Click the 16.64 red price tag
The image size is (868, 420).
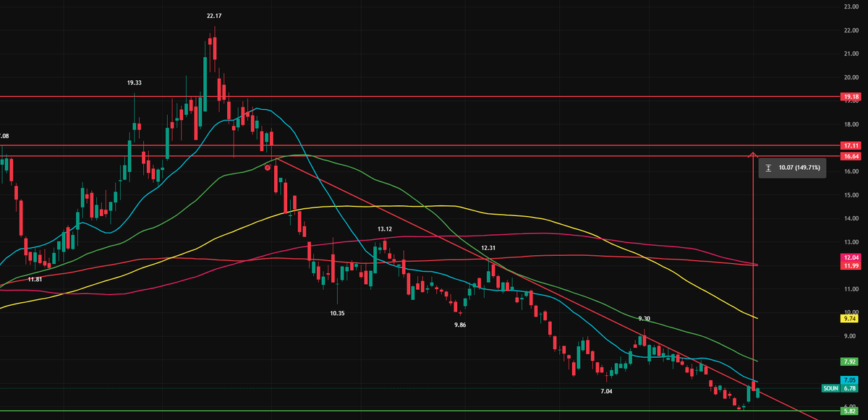851,156
